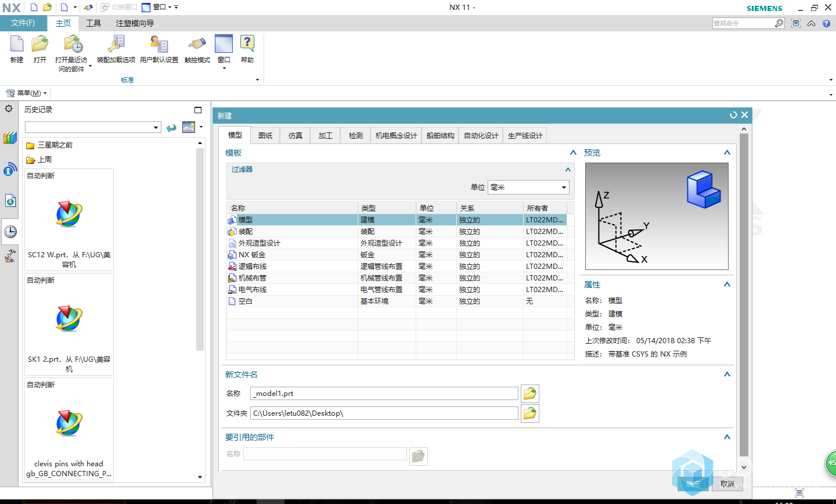Viewport: 836px width, 504px height.
Task: Toggle 触控模式 touch mode icon
Action: coord(197,44)
